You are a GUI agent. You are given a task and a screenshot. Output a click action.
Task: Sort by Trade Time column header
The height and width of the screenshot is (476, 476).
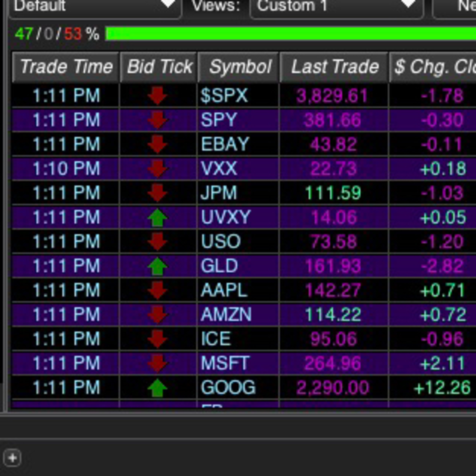pos(66,67)
